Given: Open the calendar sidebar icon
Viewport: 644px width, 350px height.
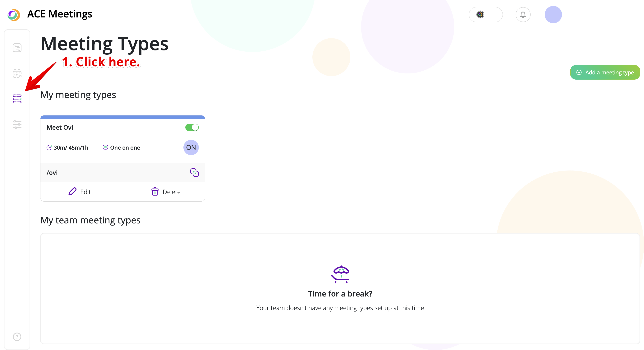Looking at the screenshot, I should [17, 74].
